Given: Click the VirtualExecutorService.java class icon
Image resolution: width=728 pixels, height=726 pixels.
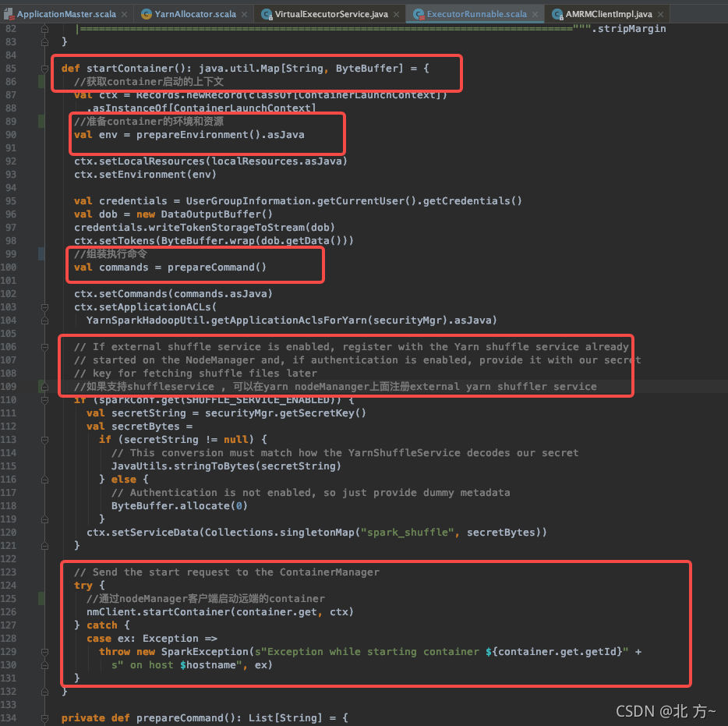Looking at the screenshot, I should point(267,14).
